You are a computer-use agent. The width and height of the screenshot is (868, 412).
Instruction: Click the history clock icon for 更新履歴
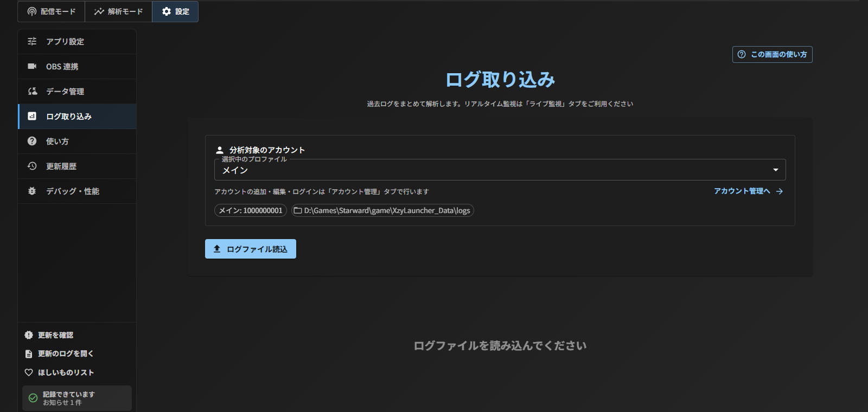(x=32, y=166)
